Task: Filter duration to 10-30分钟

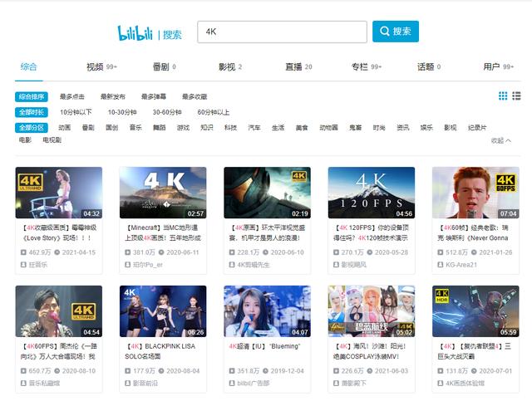Action: [x=121, y=112]
